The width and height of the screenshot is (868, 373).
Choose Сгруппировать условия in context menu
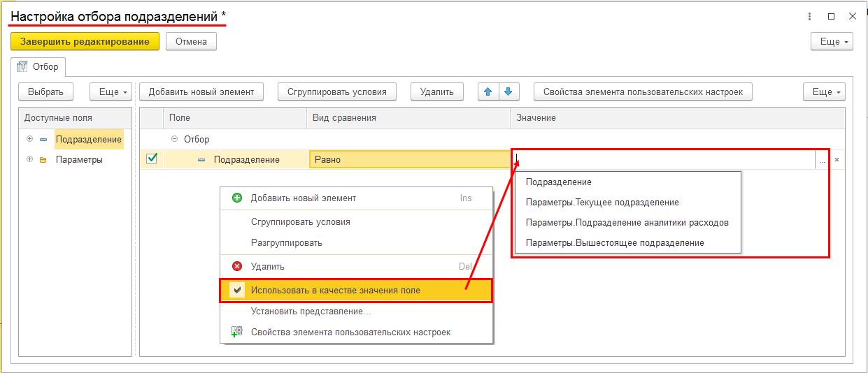[301, 221]
